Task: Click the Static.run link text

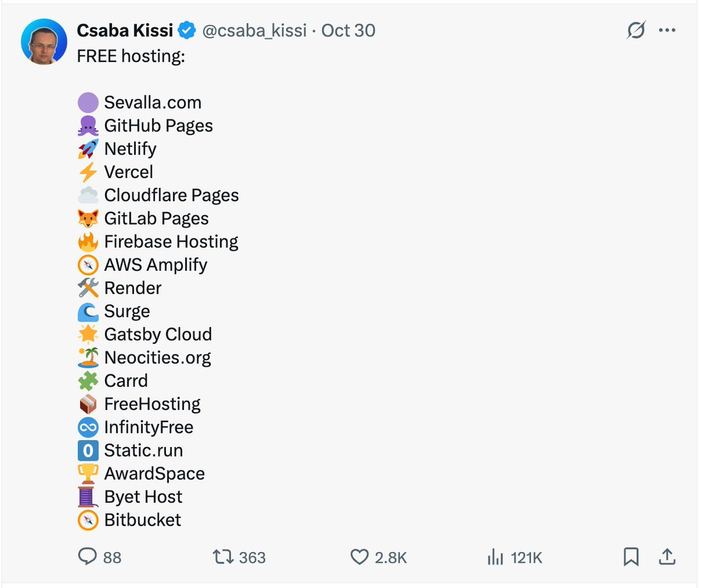Action: pos(143,451)
